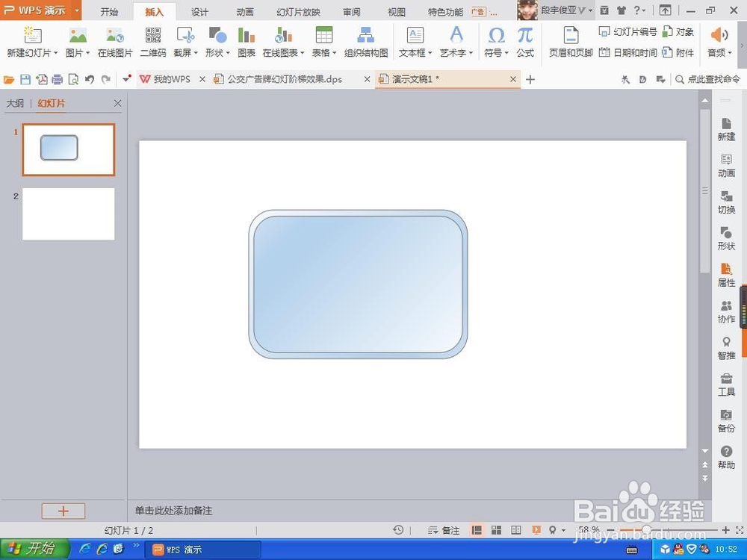
Task: Expand the 文本框 dropdown arrow
Action: 430,53
